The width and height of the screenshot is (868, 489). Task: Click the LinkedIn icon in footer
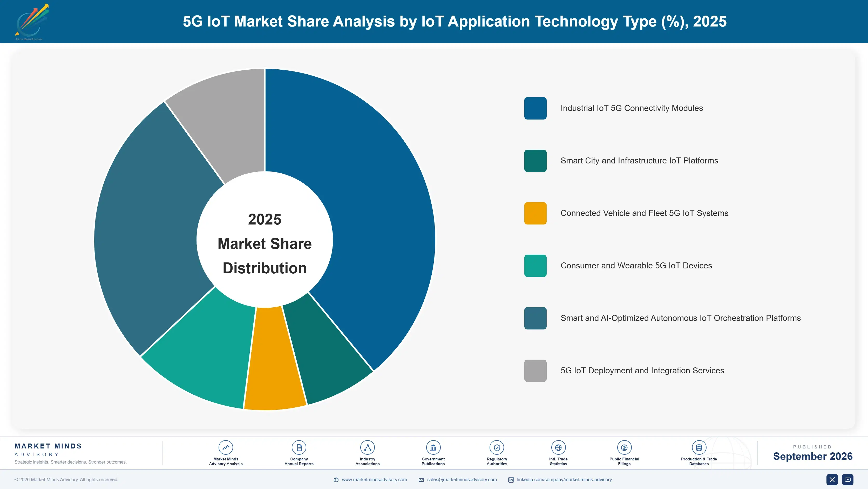pyautogui.click(x=511, y=480)
